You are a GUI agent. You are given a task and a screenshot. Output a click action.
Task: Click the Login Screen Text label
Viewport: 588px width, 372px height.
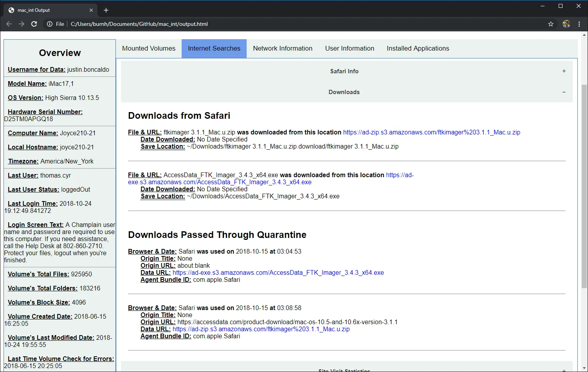click(x=36, y=225)
